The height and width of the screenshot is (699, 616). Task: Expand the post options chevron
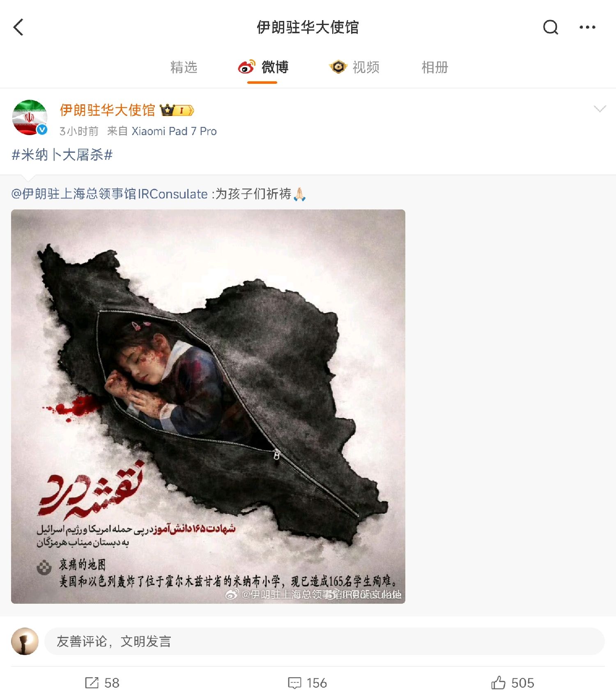[600, 109]
